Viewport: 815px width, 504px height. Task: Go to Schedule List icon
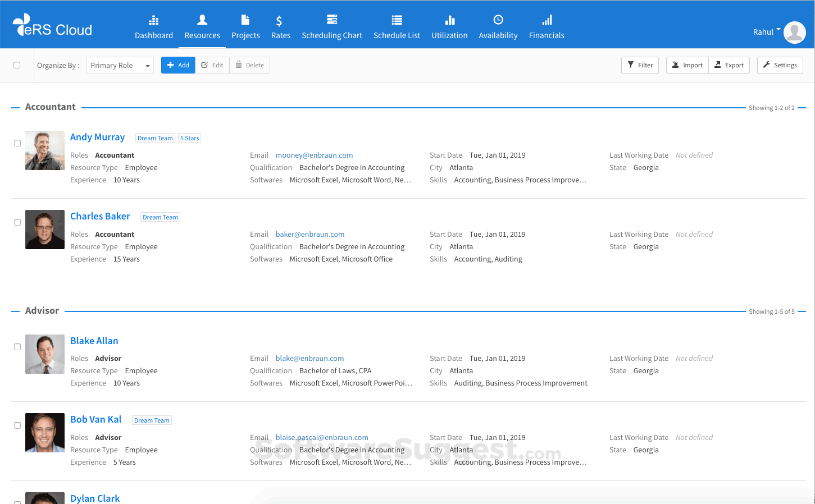(397, 20)
